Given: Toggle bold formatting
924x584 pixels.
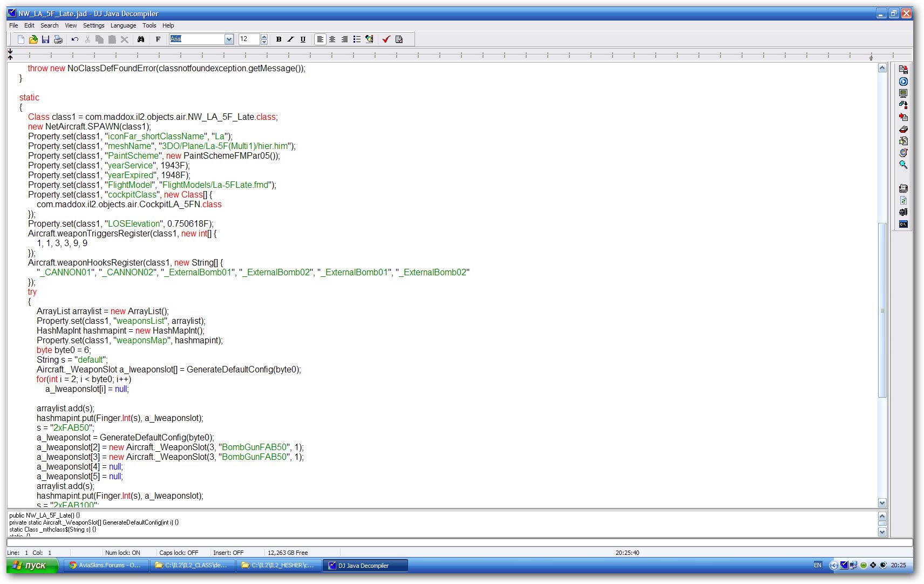Looking at the screenshot, I should click(x=278, y=39).
